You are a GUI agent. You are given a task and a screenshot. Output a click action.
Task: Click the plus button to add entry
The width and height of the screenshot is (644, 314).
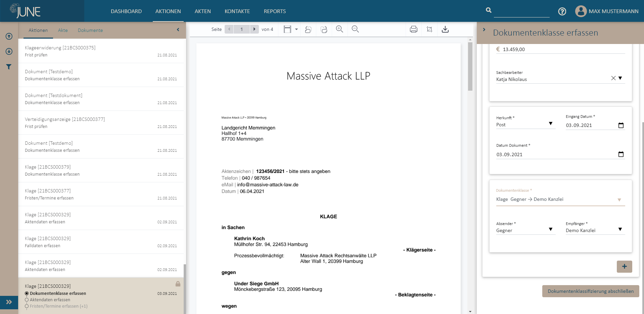pyautogui.click(x=624, y=267)
